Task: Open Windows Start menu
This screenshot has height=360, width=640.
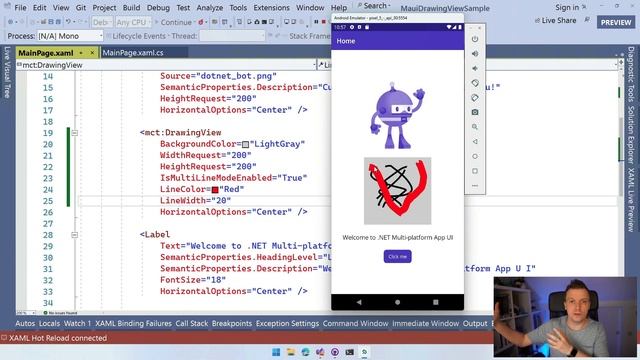Action: [x=276, y=352]
